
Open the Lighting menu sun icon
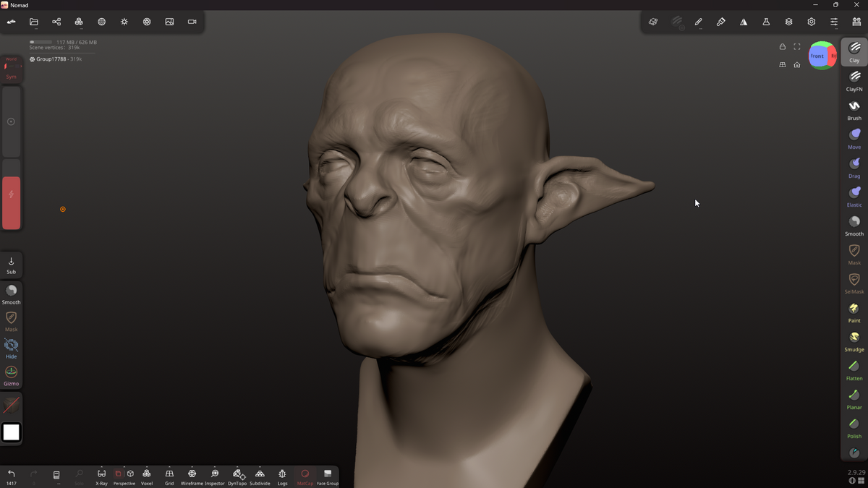(x=124, y=22)
